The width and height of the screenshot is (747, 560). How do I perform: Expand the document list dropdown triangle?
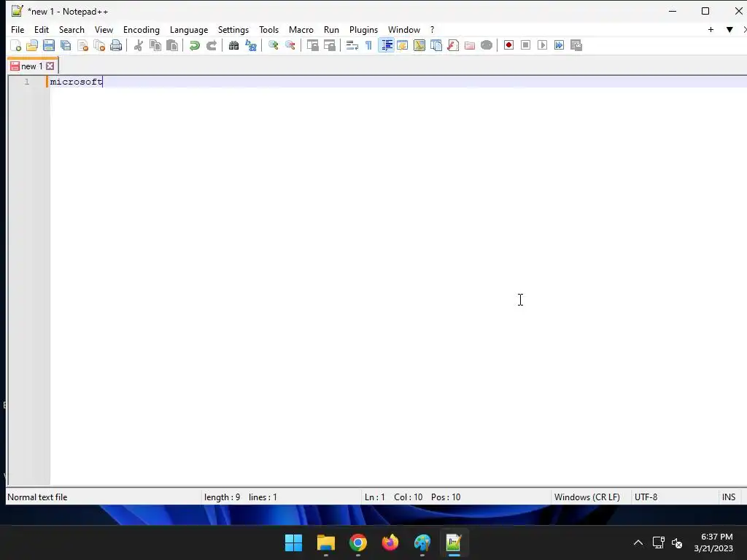[x=729, y=29]
